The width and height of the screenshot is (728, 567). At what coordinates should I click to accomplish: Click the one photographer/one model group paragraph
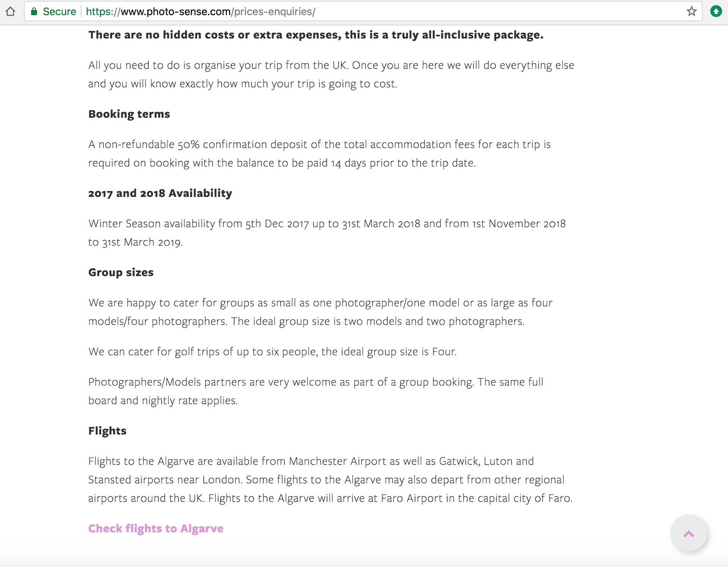(x=320, y=312)
